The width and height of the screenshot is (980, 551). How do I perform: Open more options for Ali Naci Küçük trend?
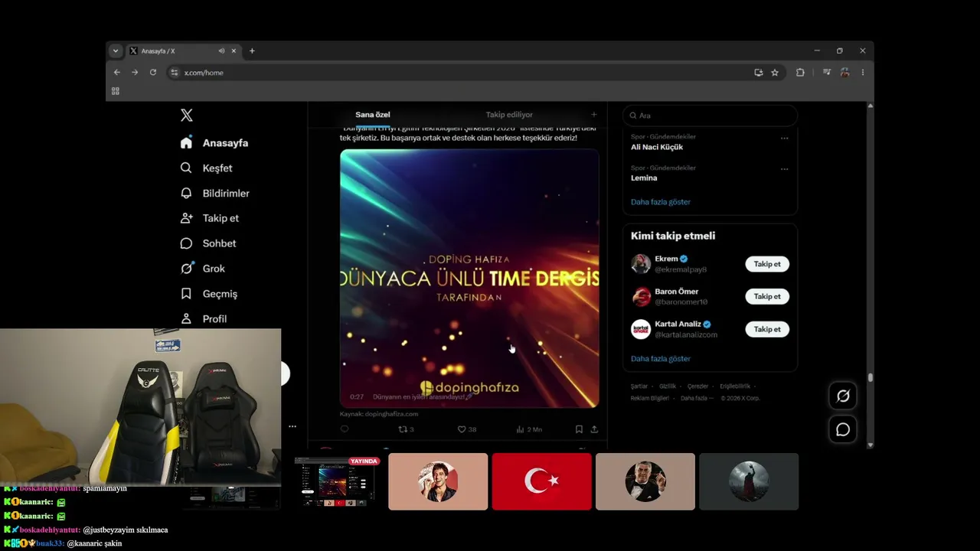(784, 139)
